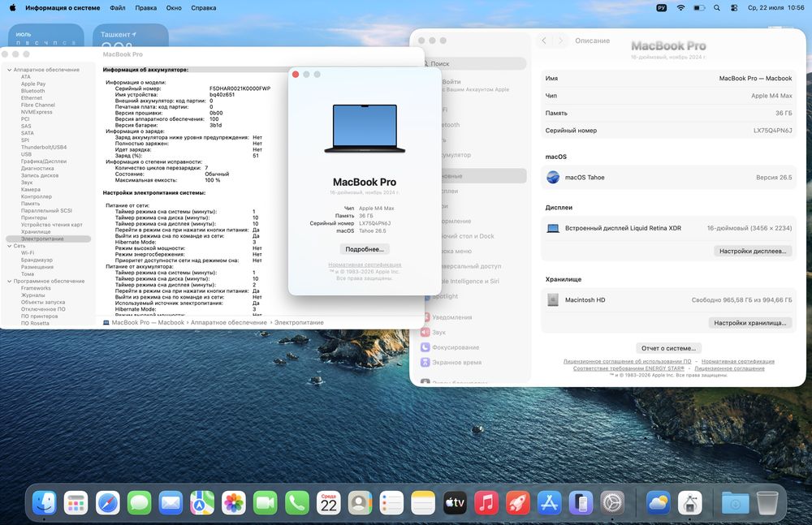Open the Mail app icon
This screenshot has width=812, height=525.
pos(171,503)
